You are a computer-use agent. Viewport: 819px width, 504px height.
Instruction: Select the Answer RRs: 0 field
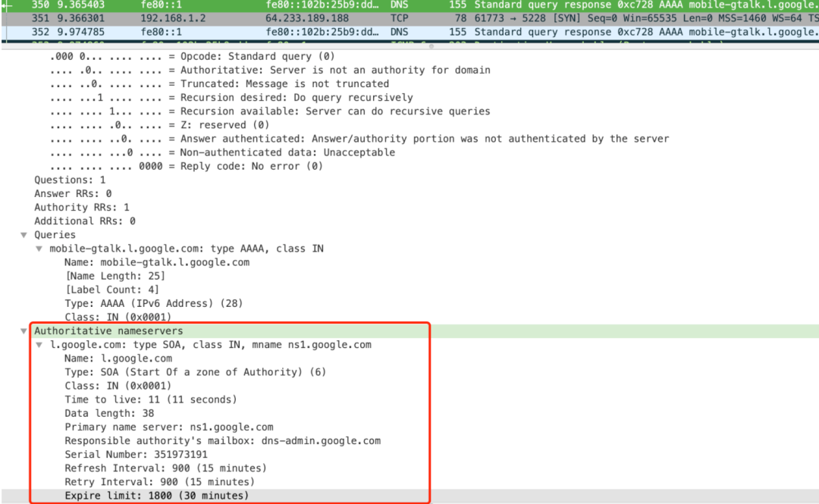pos(73,194)
